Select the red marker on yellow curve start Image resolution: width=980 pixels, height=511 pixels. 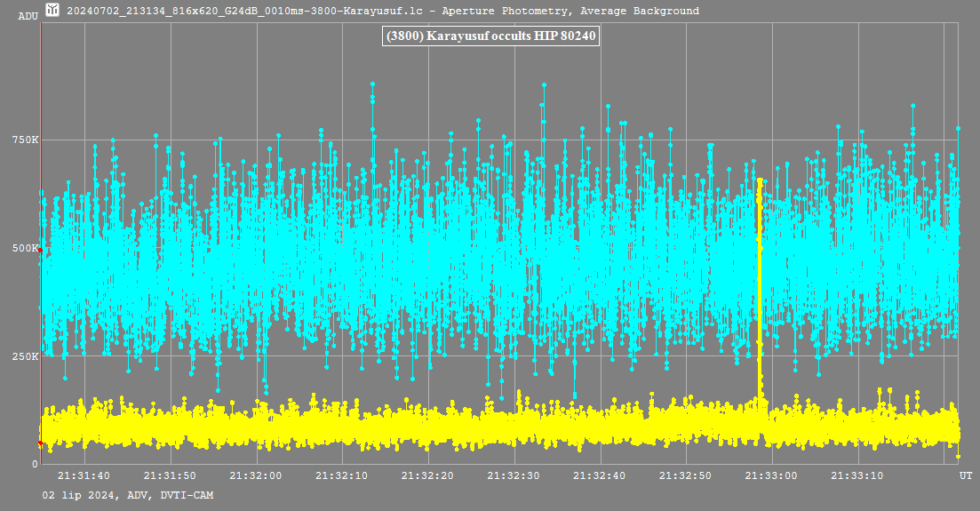click(40, 443)
